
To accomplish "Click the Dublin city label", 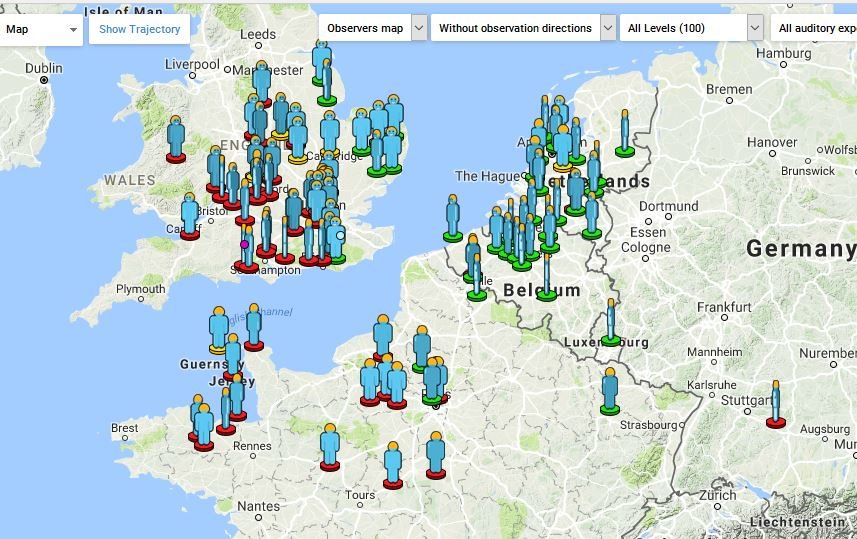I will point(44,68).
